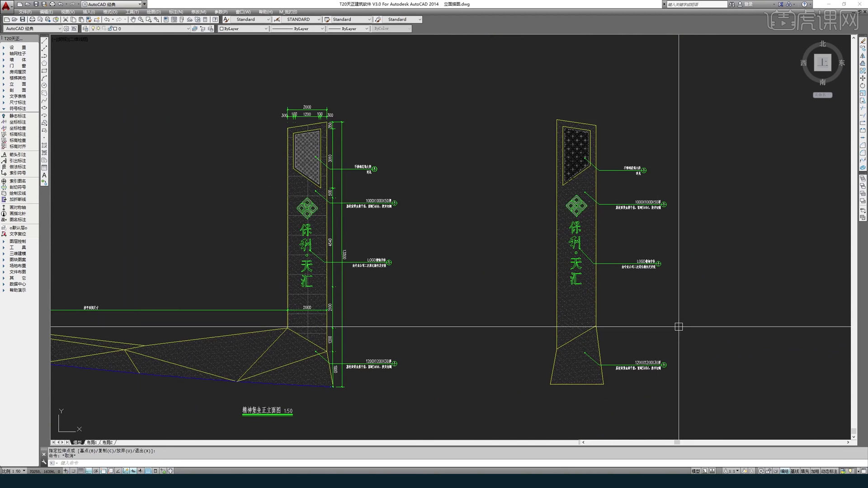The image size is (868, 488).
Task: Switch to the 布局1 layout tab
Action: coord(92,442)
